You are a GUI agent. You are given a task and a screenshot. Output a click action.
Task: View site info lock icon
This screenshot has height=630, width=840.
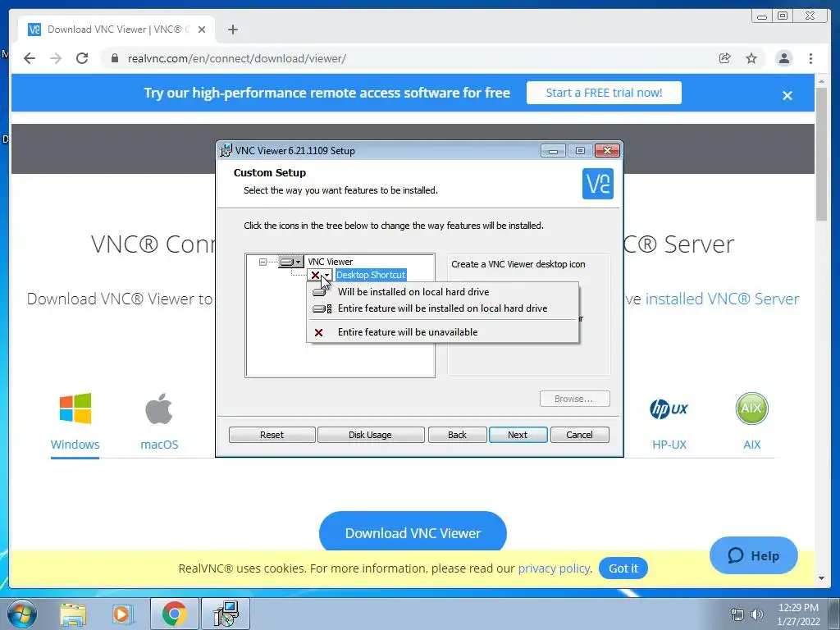pyautogui.click(x=114, y=58)
